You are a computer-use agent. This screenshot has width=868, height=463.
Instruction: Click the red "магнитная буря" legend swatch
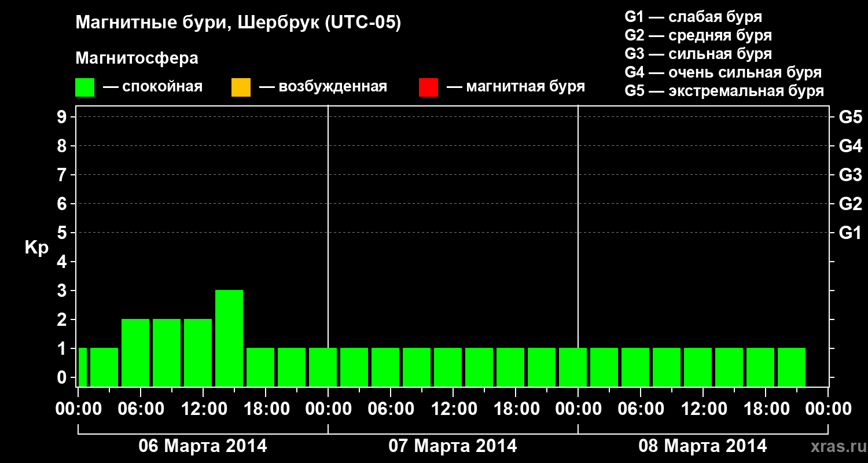coord(428,87)
